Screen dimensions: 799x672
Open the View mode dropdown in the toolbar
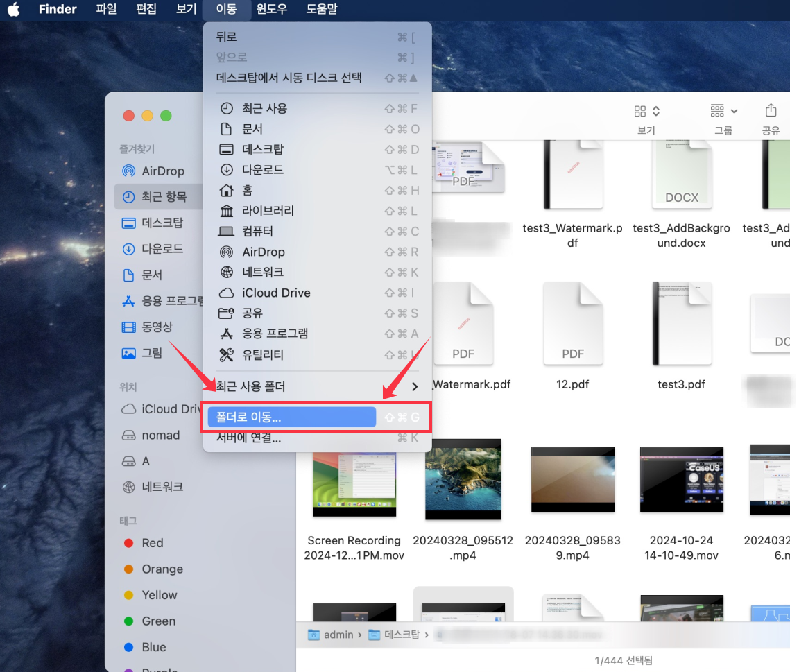pos(646,111)
